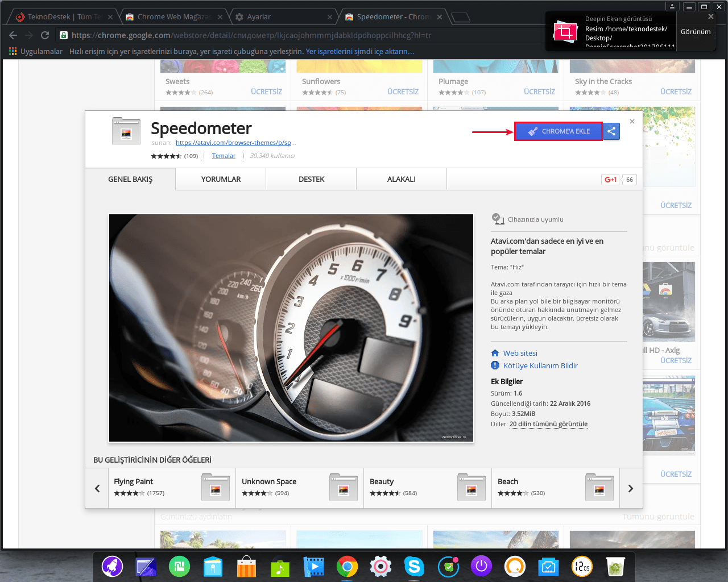Open the Trash icon in the dock
The width and height of the screenshot is (728, 582).
point(615,567)
